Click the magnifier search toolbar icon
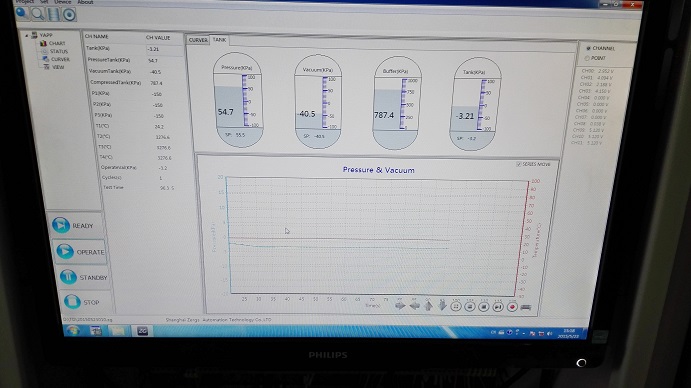This screenshot has height=388, width=691. (x=37, y=15)
